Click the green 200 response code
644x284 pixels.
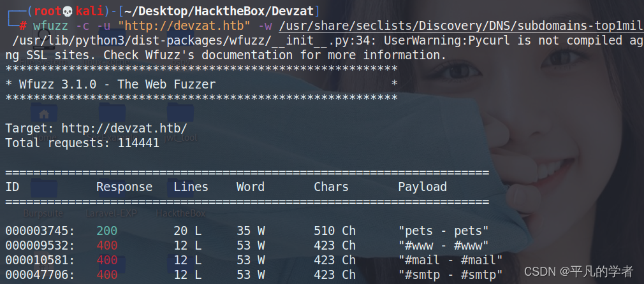[x=106, y=231]
